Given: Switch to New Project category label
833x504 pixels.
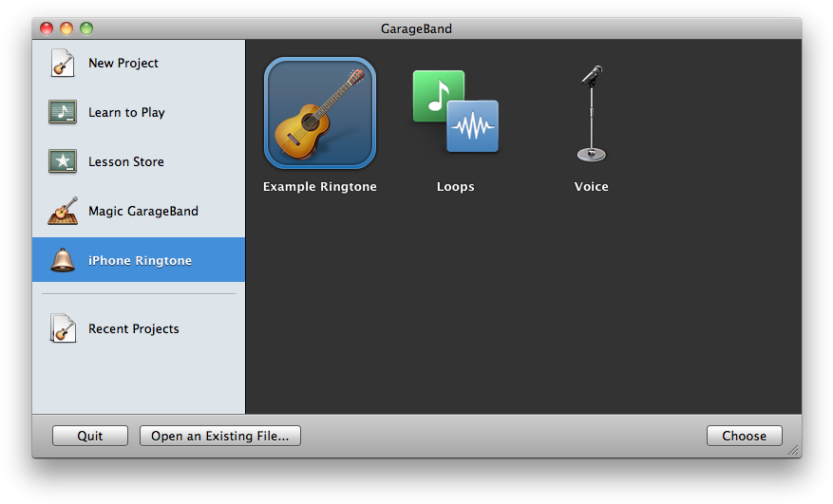Looking at the screenshot, I should point(123,64).
